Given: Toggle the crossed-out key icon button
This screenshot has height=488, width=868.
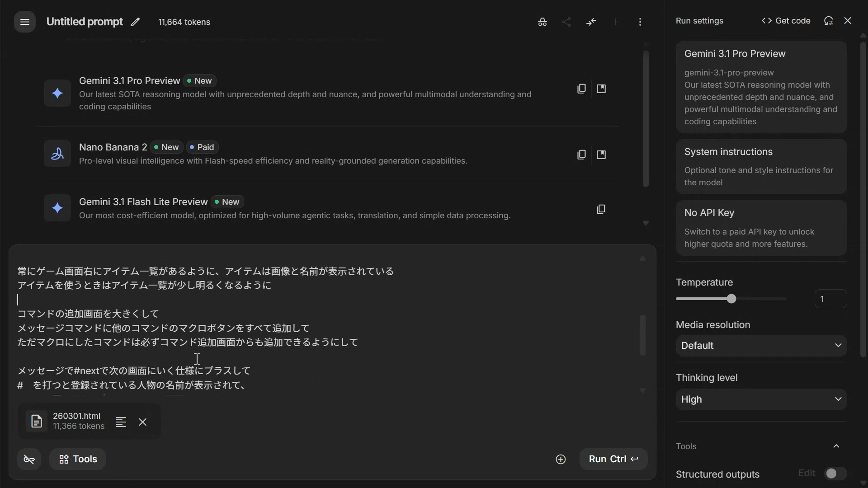Looking at the screenshot, I should pos(29,459).
